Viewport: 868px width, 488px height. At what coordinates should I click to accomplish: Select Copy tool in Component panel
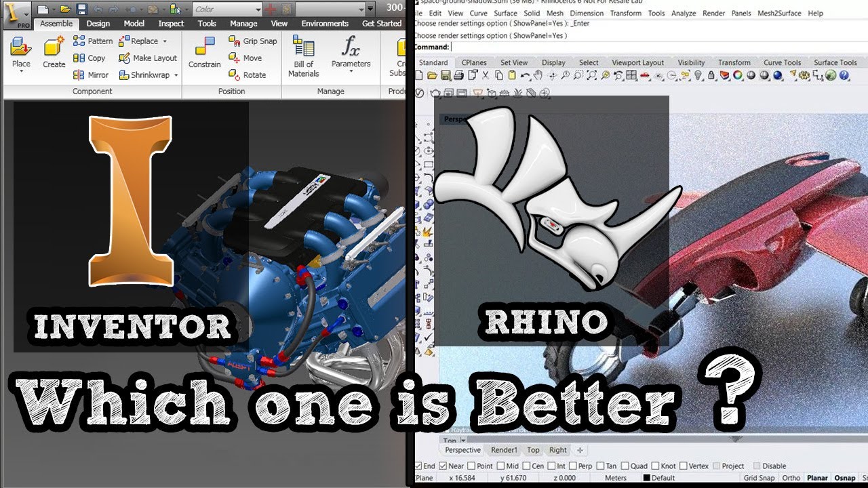[x=90, y=58]
